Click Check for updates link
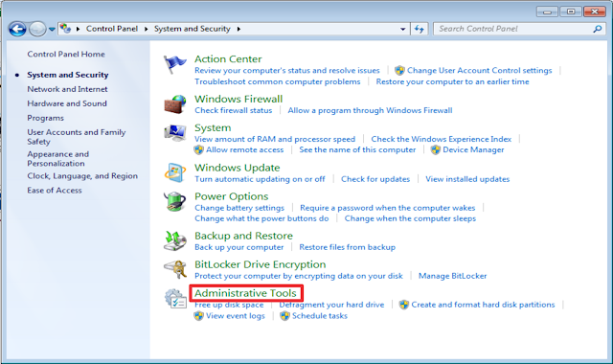This screenshot has height=364, width=613. pos(375,179)
